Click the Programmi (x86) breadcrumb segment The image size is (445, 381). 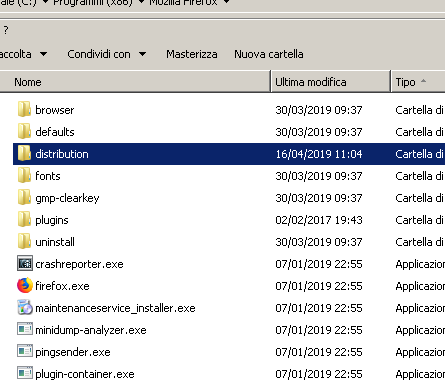point(93,3)
